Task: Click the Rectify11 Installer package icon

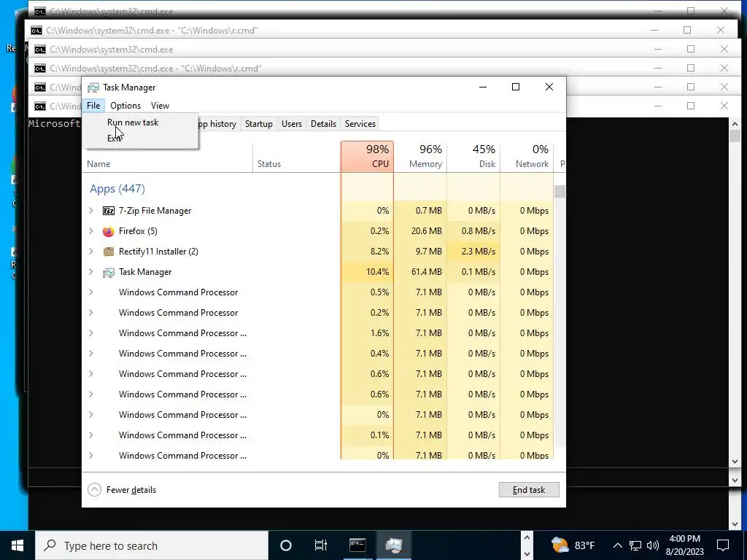Action: click(x=109, y=252)
